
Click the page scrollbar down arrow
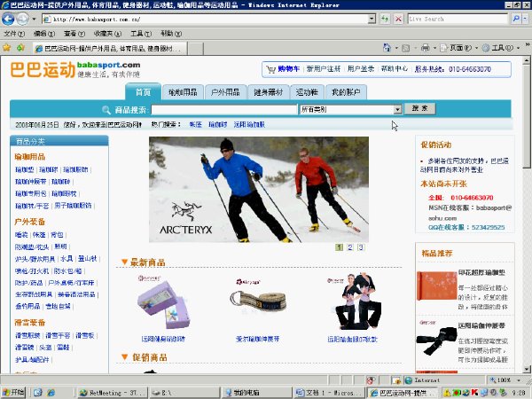(x=526, y=369)
